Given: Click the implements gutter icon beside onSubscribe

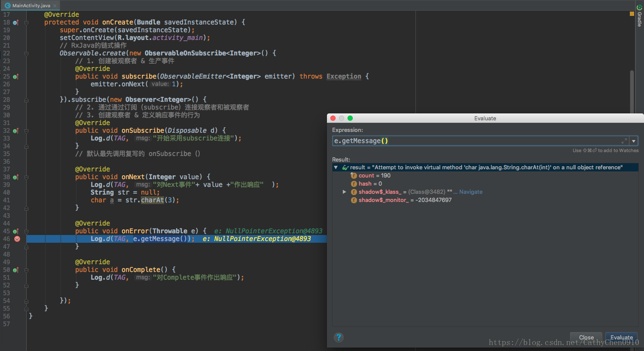Looking at the screenshot, I should [16, 131].
